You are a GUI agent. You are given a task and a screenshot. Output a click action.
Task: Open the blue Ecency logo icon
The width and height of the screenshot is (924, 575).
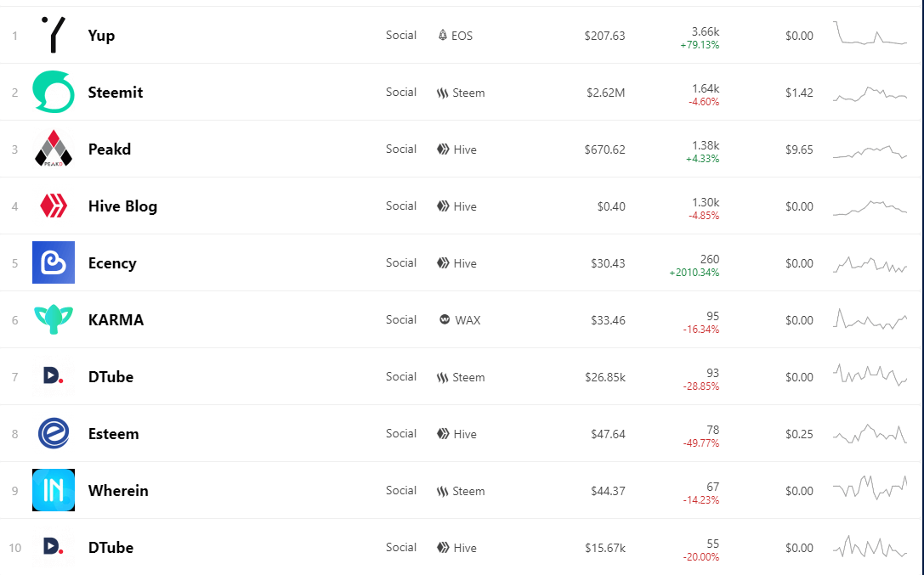(x=53, y=262)
